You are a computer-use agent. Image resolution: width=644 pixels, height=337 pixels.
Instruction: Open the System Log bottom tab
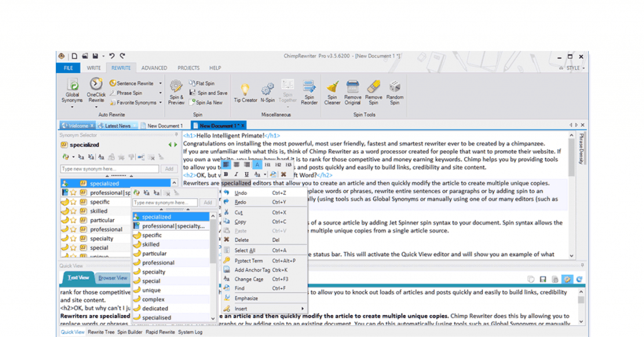pyautogui.click(x=190, y=332)
